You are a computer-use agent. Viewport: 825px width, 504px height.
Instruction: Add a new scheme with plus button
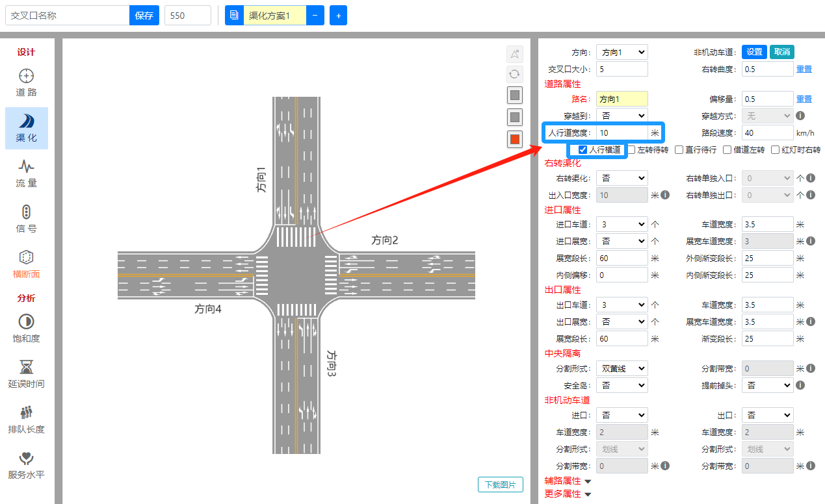[x=338, y=16]
